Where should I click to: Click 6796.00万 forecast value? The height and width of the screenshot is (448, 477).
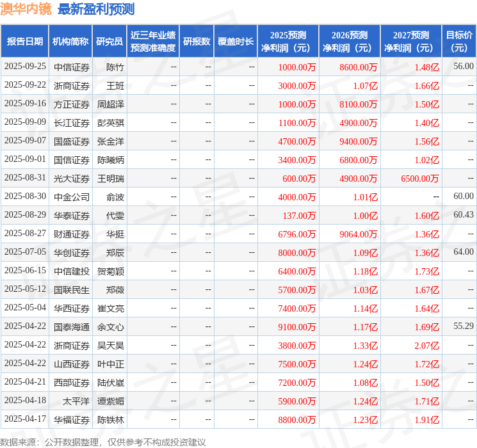click(296, 234)
